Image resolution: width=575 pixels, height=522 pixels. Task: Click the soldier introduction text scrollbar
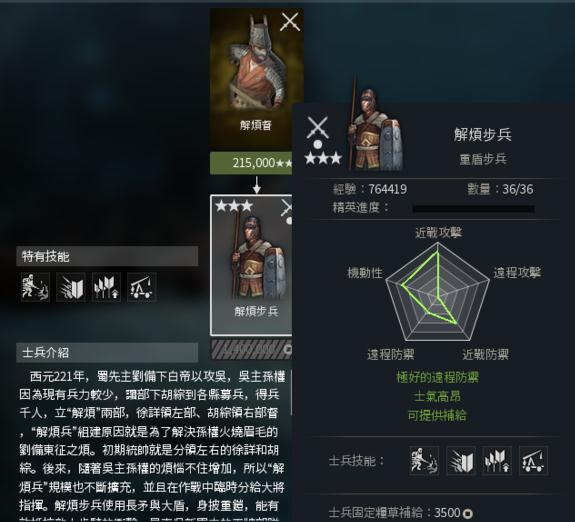(x=292, y=393)
